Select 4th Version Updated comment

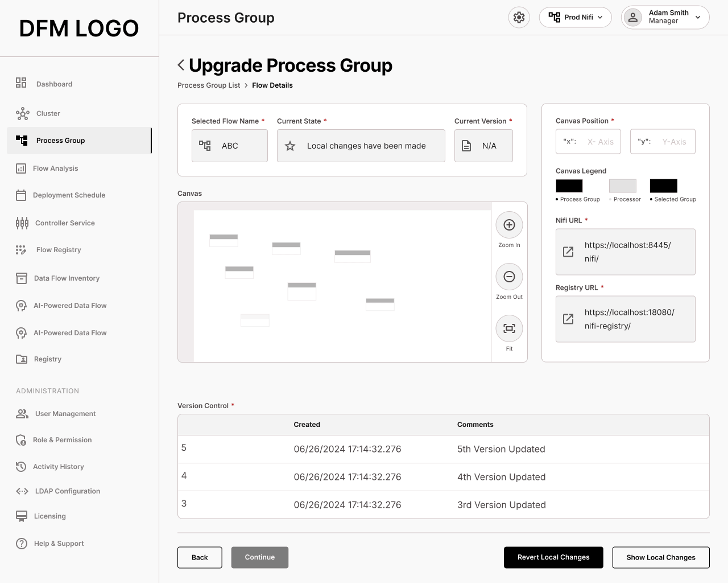[501, 477]
